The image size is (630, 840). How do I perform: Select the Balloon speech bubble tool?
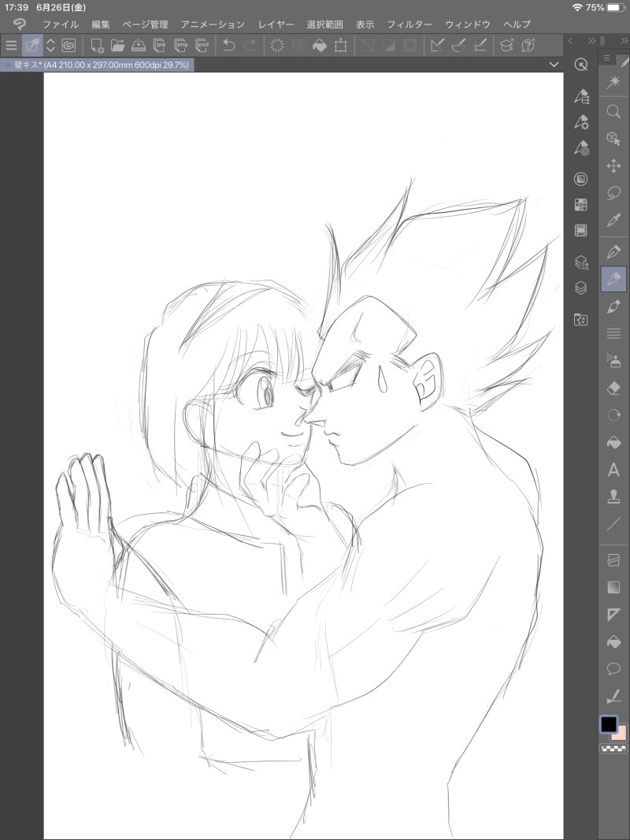point(613,668)
